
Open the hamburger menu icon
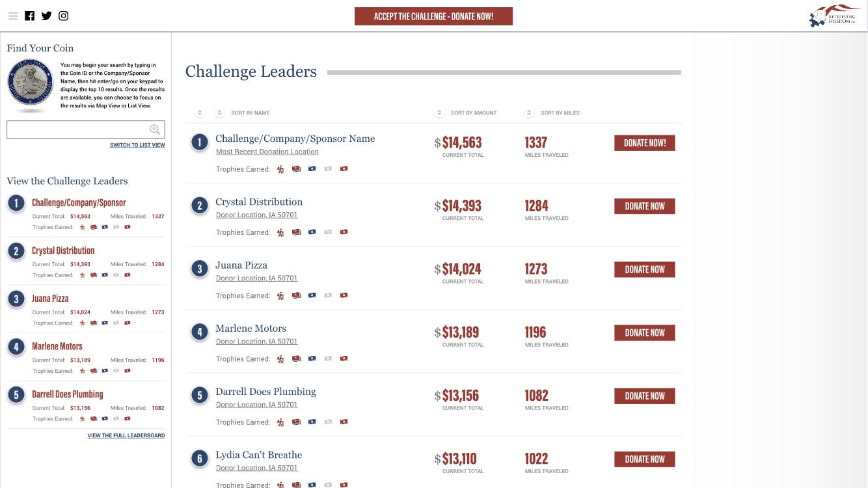[x=13, y=16]
